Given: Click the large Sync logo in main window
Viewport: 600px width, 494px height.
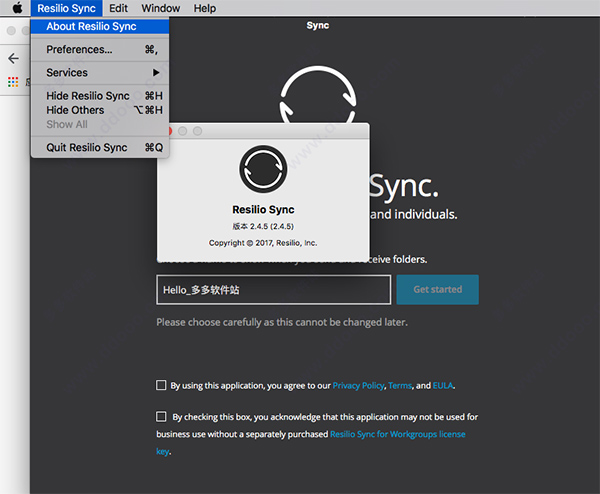Looking at the screenshot, I should (x=318, y=95).
